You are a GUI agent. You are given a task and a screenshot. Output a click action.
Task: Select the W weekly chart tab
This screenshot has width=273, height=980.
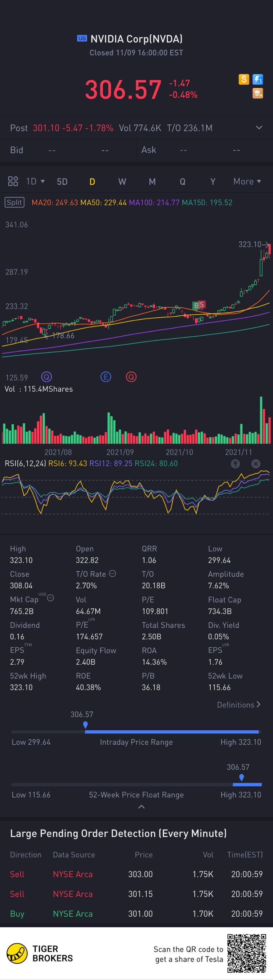coord(122,181)
